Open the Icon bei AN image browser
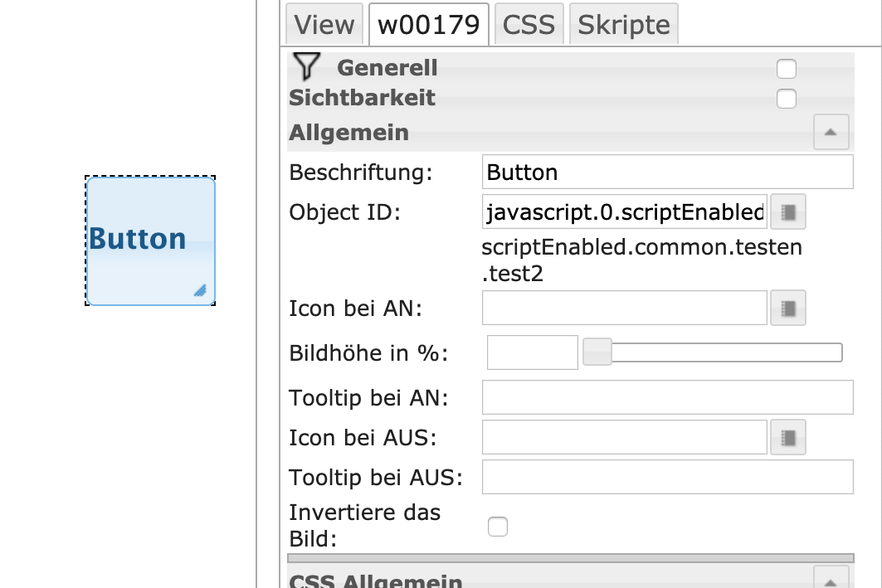This screenshot has width=882, height=588. tap(788, 308)
